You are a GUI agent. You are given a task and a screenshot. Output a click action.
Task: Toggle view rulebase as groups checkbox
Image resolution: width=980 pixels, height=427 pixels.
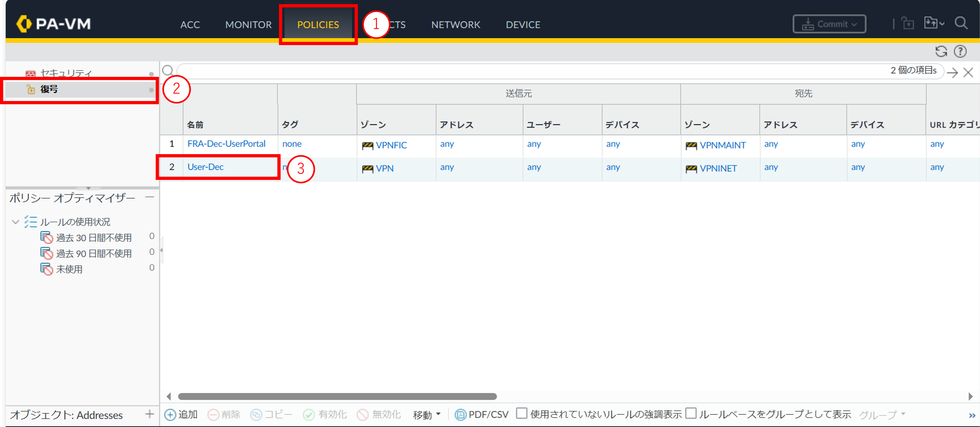click(691, 413)
